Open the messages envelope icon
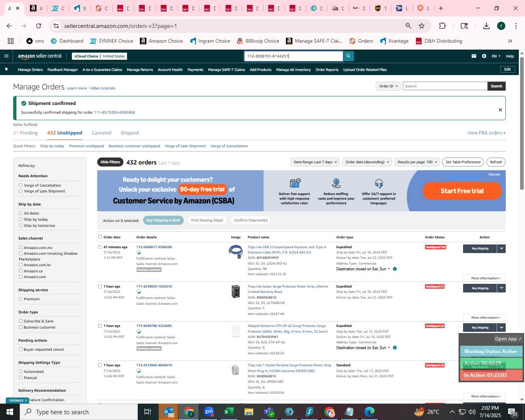Screen dimensions: 525x420 474,56
